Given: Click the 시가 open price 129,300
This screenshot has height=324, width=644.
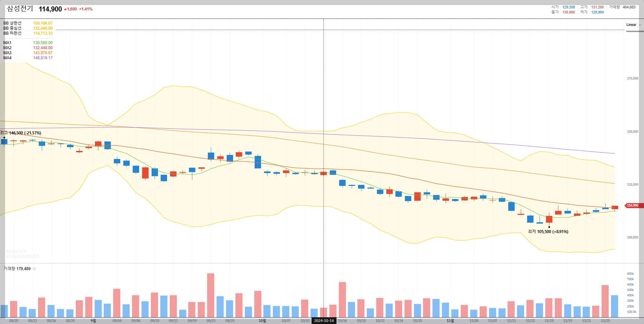Looking at the screenshot, I should [x=569, y=7].
